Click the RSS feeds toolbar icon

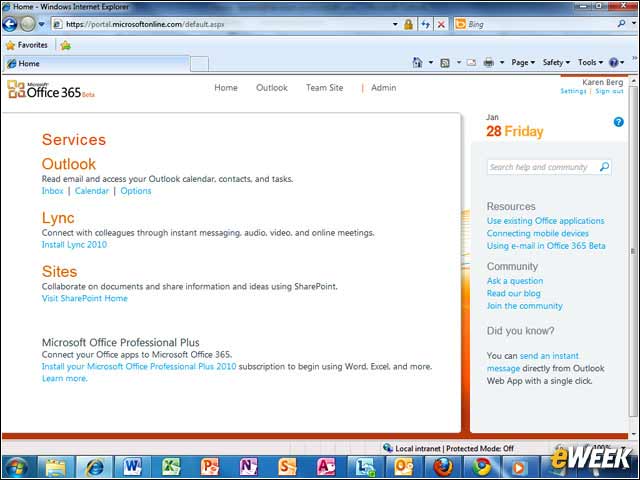[445, 63]
